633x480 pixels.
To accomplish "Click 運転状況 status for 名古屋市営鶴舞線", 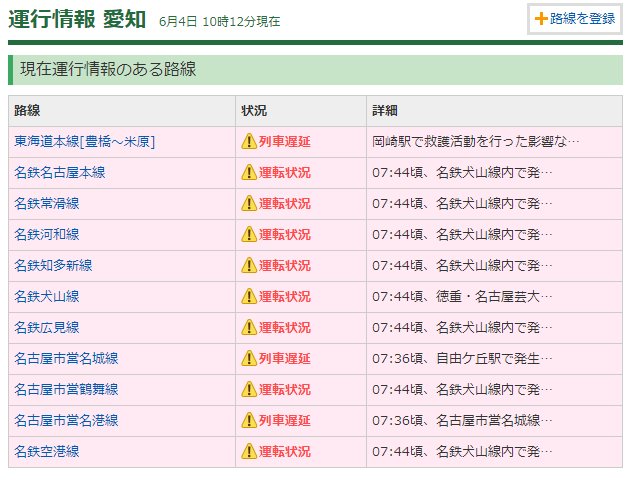I will point(285,390).
